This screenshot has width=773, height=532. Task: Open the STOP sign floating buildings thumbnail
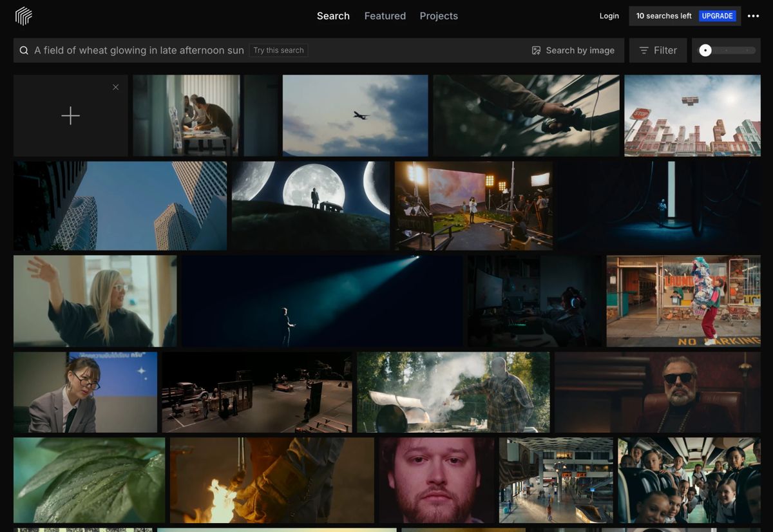(x=692, y=115)
